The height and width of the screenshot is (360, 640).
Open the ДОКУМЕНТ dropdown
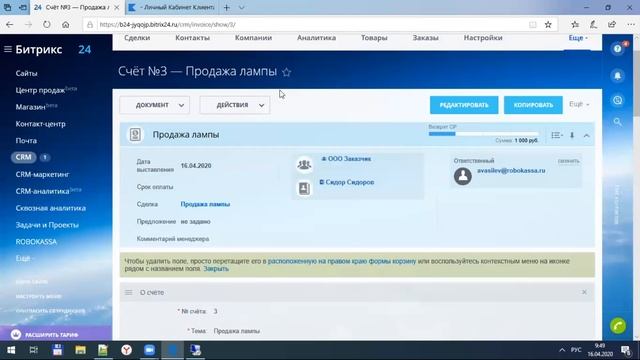155,105
